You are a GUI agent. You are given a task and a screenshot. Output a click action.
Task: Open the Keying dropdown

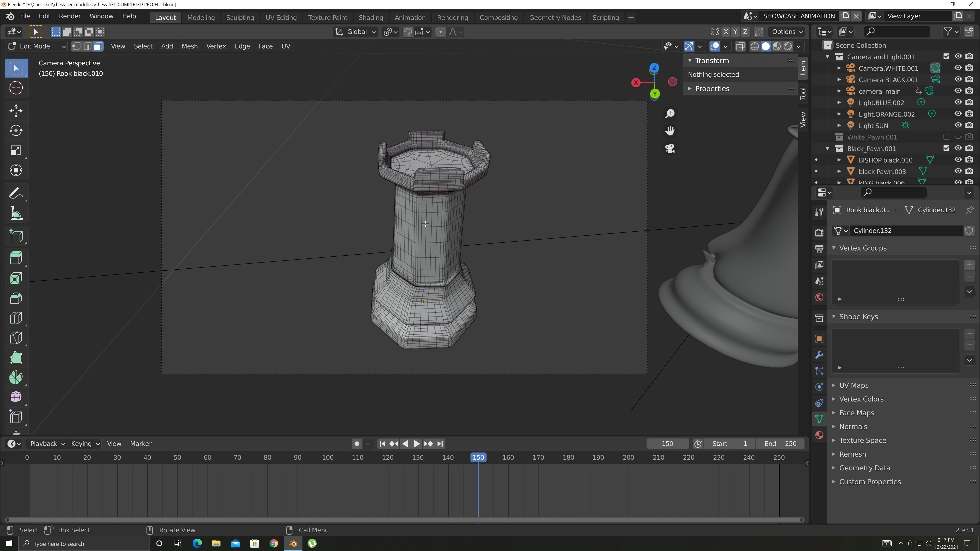pos(85,444)
